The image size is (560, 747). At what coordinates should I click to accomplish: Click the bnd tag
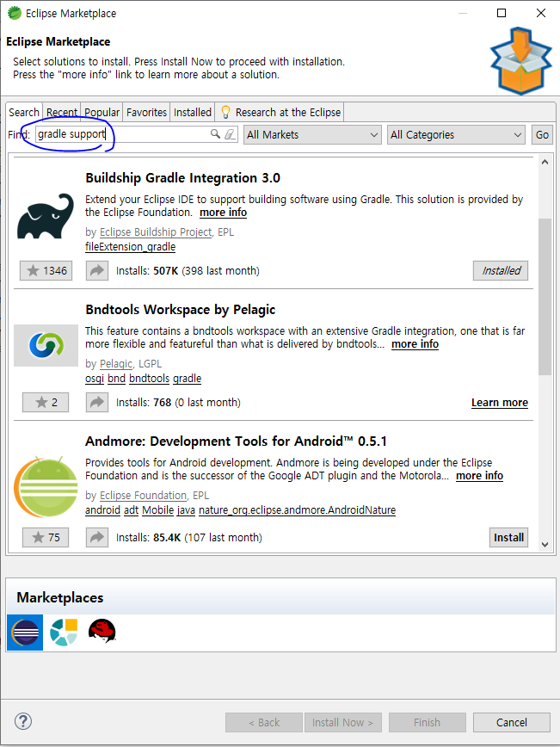tap(117, 379)
